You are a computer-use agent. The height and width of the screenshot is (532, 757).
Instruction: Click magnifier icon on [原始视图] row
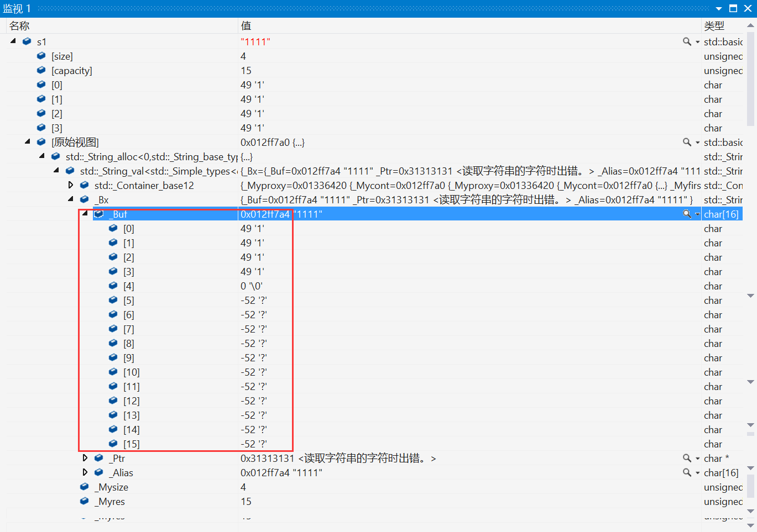pyautogui.click(x=687, y=142)
